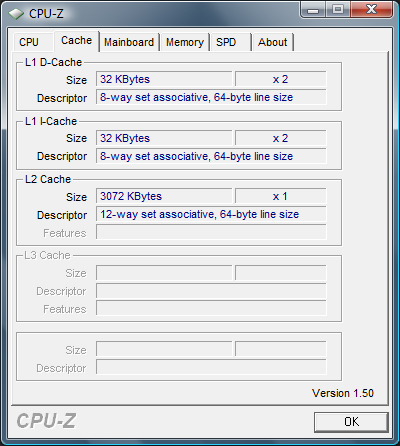Show the About tab
The height and width of the screenshot is (446, 400).
[273, 42]
